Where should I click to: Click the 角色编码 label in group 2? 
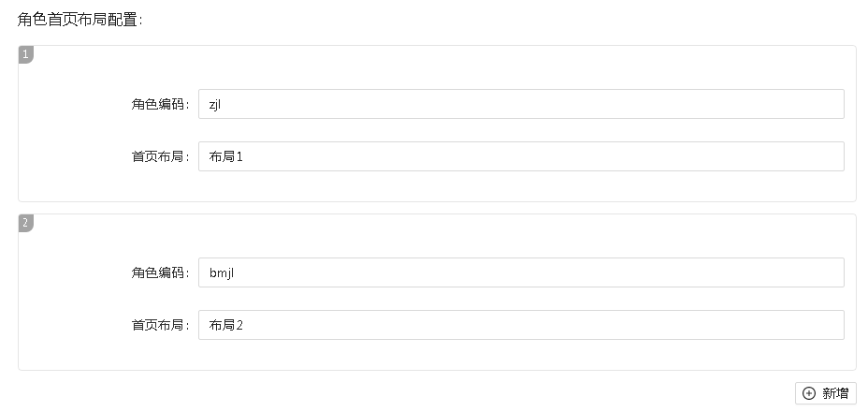[160, 272]
